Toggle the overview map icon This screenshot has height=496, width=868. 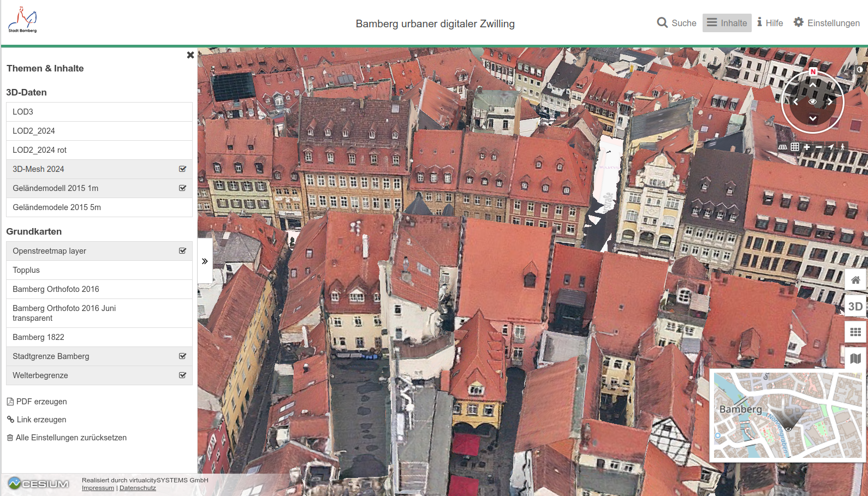[855, 358]
